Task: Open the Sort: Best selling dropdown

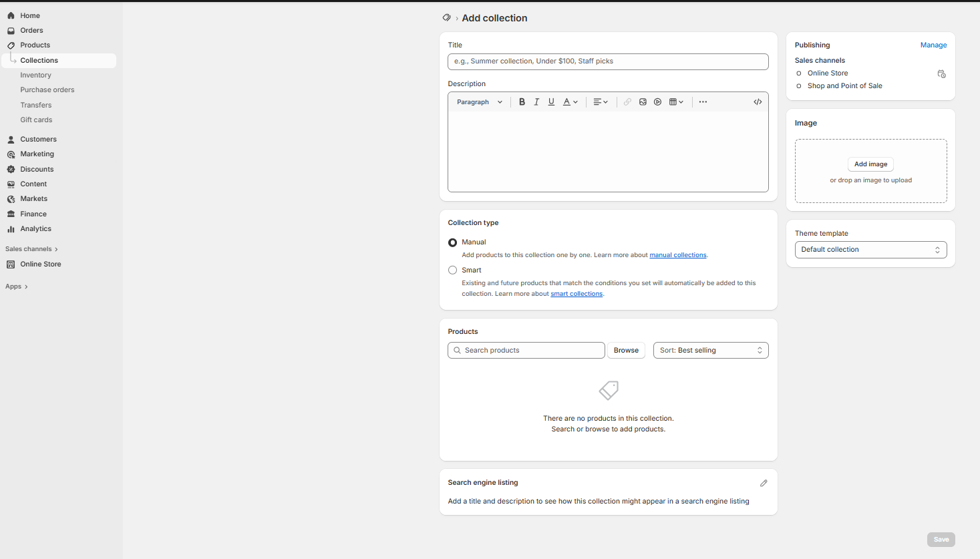Action: pos(711,351)
